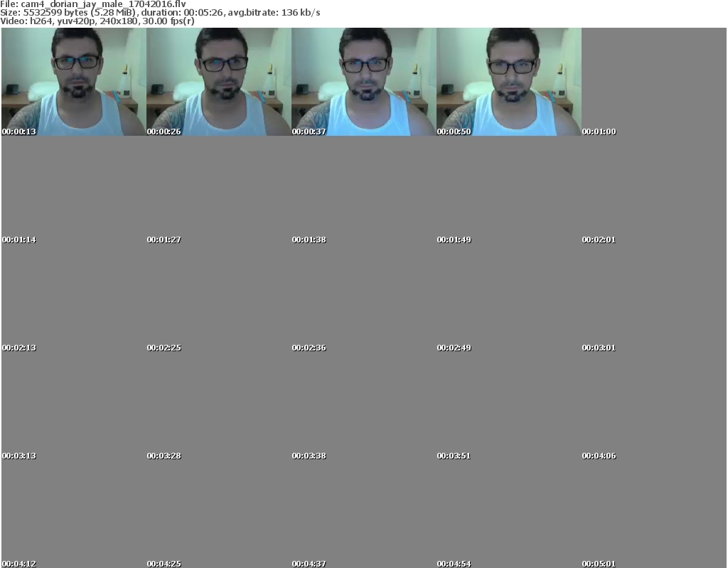Click the 00:05:01 timestamp label

(599, 564)
